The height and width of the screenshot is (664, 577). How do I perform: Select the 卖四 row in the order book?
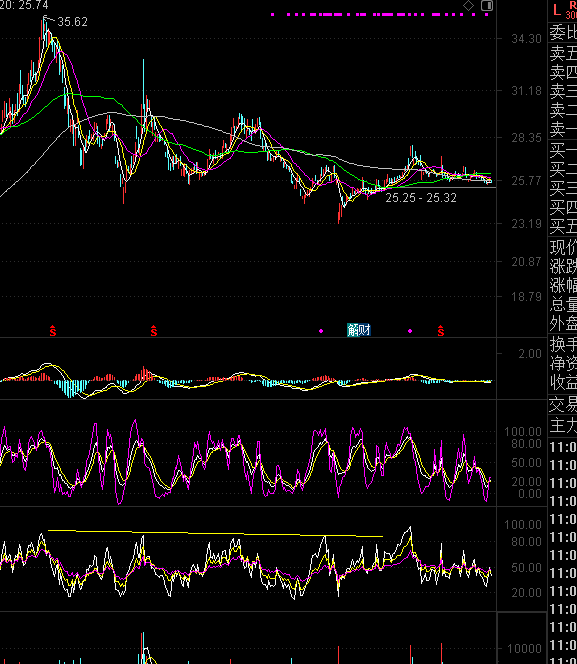(x=563, y=72)
